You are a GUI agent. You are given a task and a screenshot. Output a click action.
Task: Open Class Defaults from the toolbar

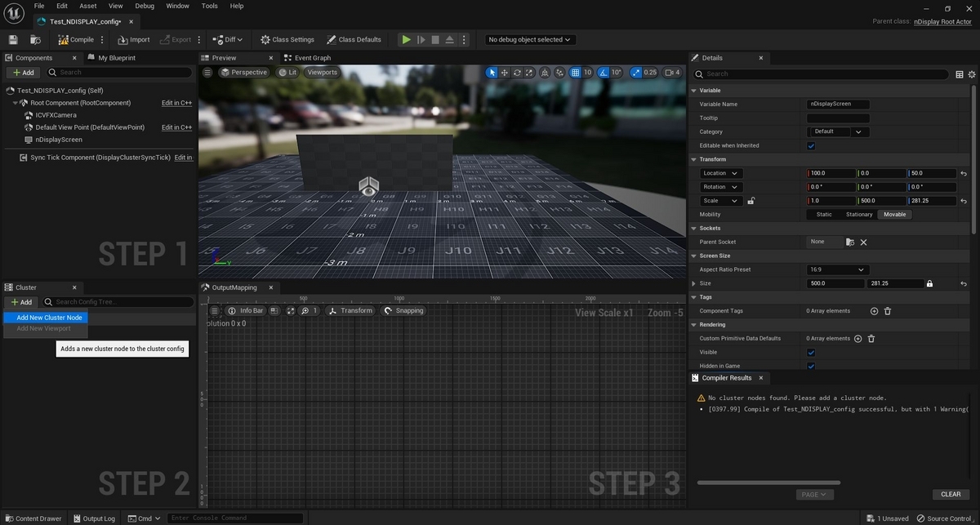354,39
